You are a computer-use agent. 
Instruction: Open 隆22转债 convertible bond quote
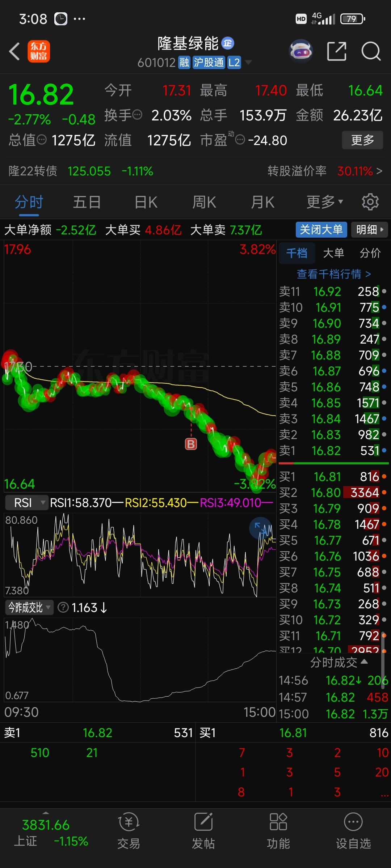tap(81, 171)
